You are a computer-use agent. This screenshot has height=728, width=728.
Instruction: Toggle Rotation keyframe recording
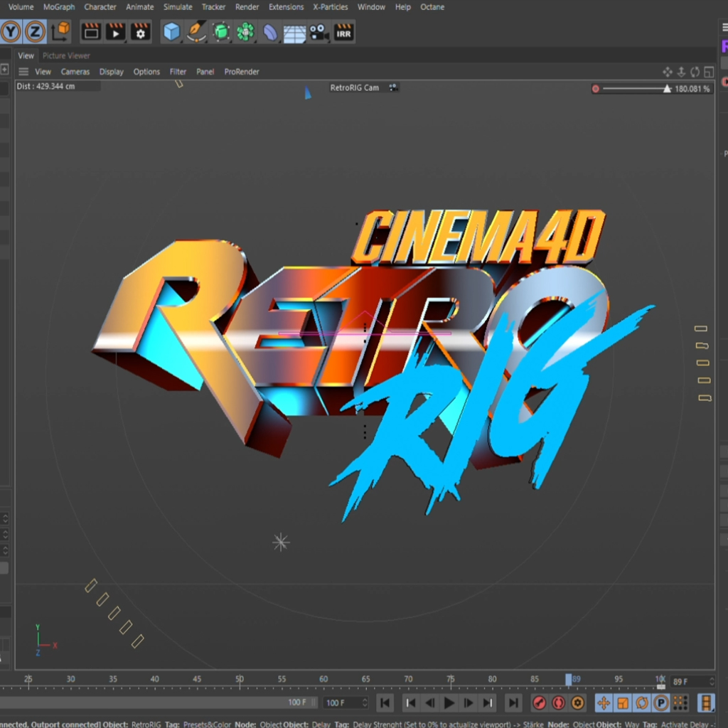click(x=642, y=703)
